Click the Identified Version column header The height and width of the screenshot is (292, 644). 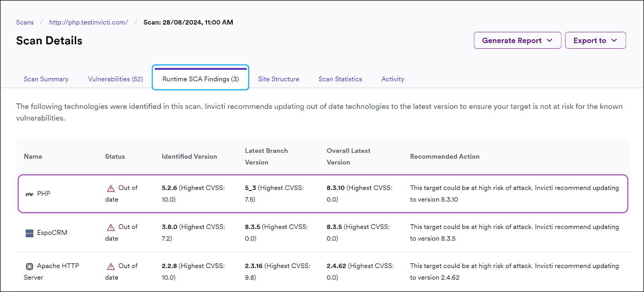189,156
